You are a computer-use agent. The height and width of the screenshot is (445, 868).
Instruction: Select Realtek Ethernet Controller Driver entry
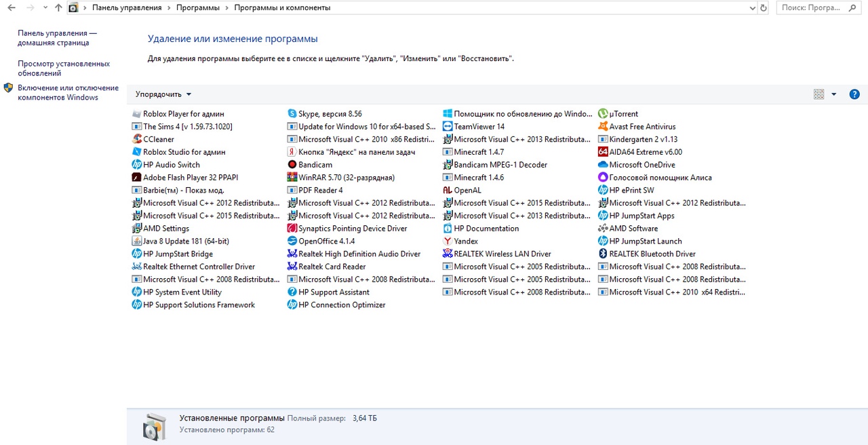tap(193, 267)
